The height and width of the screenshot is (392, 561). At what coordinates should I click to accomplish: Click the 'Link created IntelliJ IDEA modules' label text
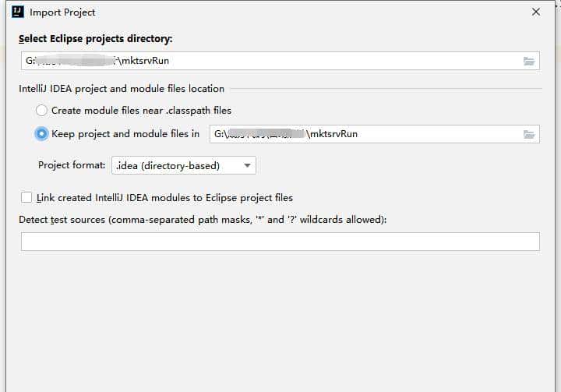point(164,198)
